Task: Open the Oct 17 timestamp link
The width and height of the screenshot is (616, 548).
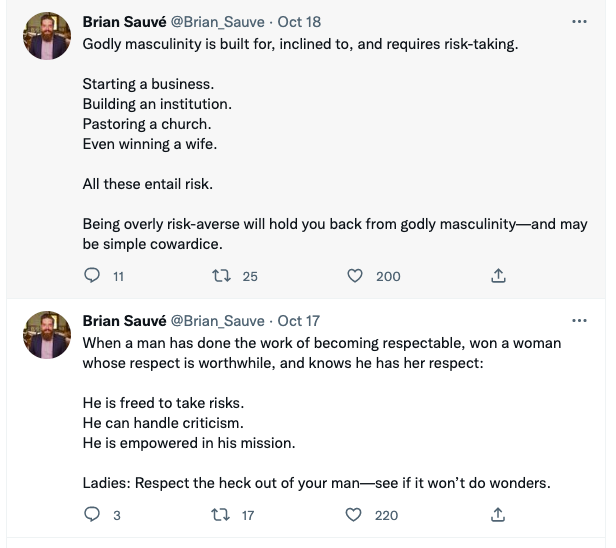Action: pos(299,321)
